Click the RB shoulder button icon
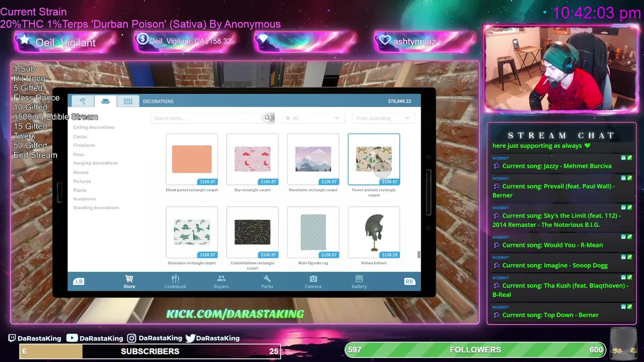Viewport: 644px width, 362px height. (409, 282)
